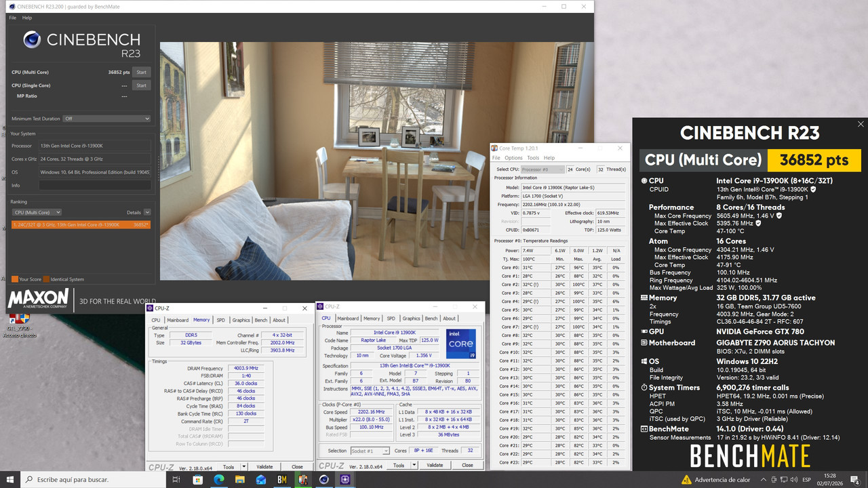This screenshot has height=488, width=868.
Task: Expand Tools arrow in Memory CPU-Z window
Action: pyautogui.click(x=243, y=466)
